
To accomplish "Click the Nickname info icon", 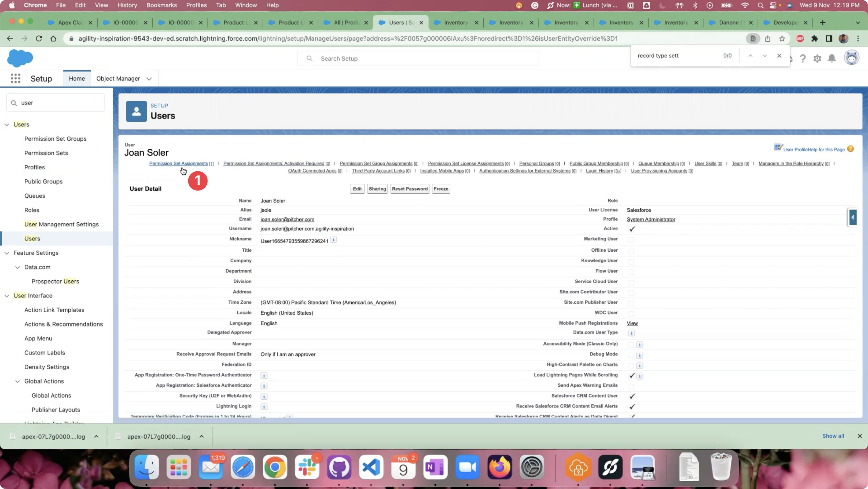I will pos(333,240).
